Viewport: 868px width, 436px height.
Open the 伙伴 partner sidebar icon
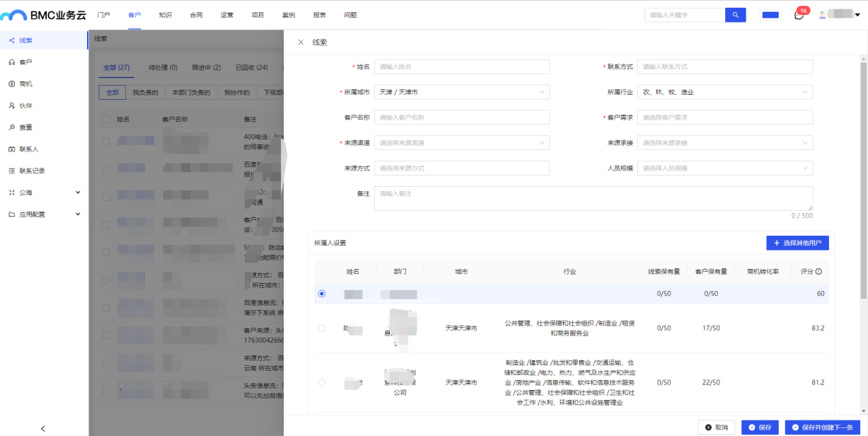[12, 105]
